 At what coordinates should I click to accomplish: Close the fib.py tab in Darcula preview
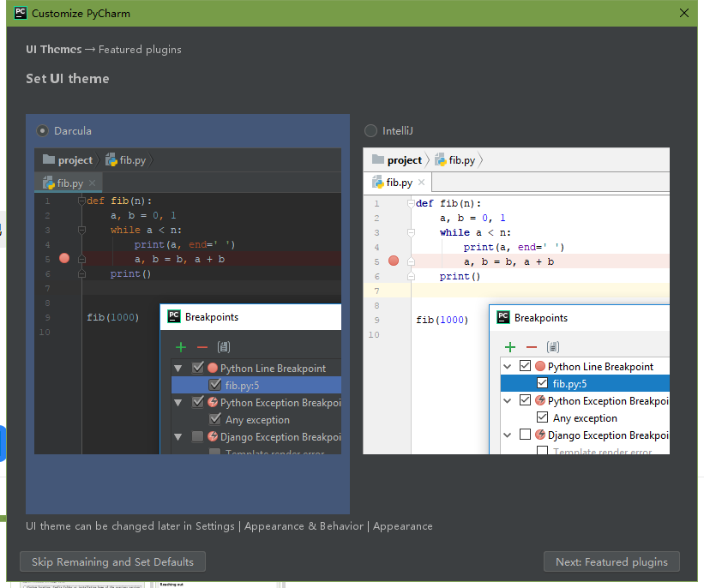coord(92,183)
